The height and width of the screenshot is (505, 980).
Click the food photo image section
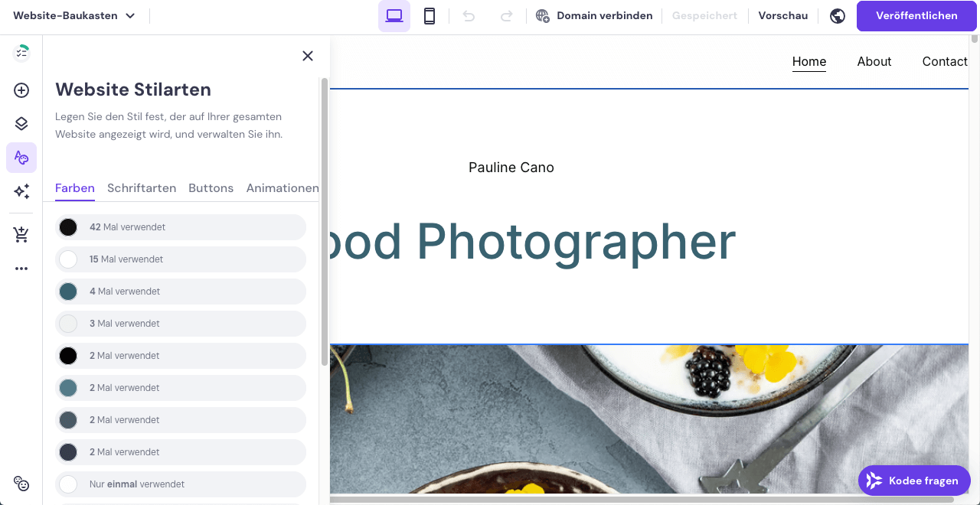(649, 419)
